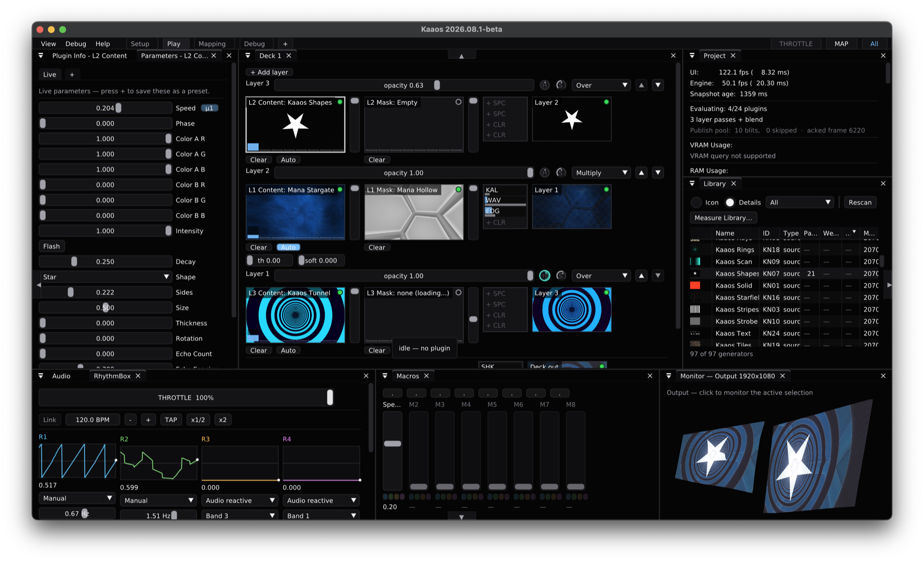Move Layer 2 up with its arrow icon

[x=641, y=172]
